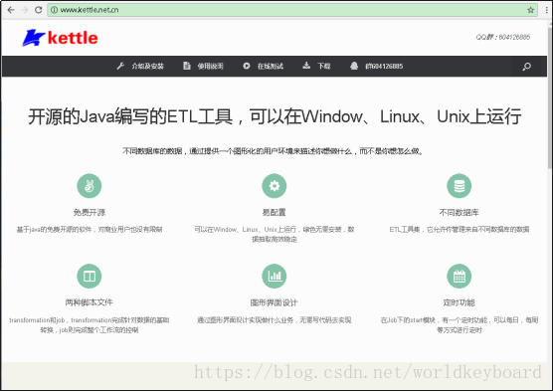Screen dimensions: 553x392
Task: Click the browser forward arrow
Action: [24, 10]
